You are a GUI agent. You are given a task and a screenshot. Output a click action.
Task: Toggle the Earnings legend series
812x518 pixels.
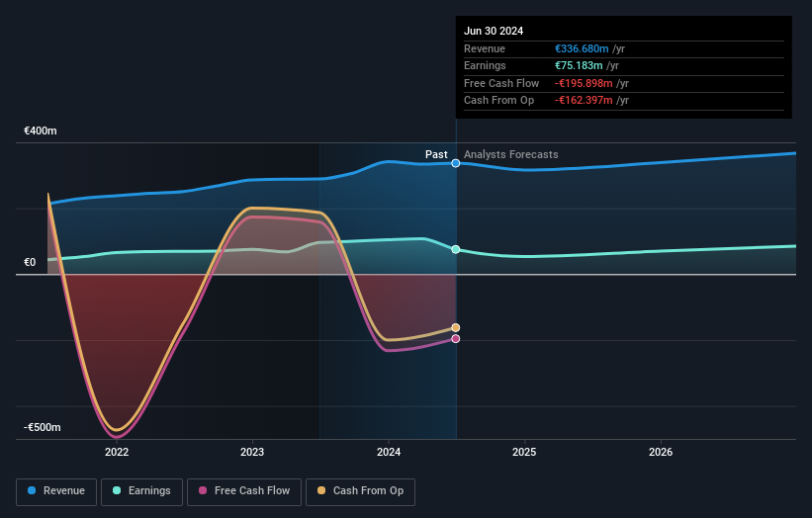pos(141,491)
